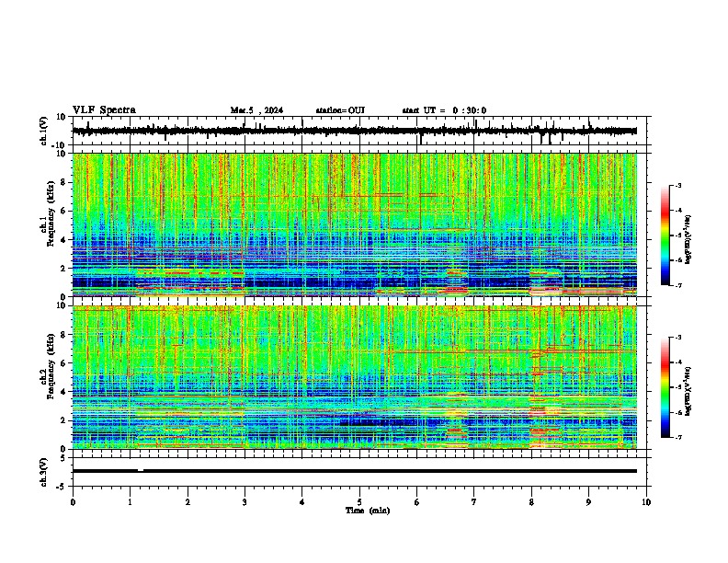Click time axis tick label '2'
Image resolution: width=728 pixels, height=563 pixels.
click(x=188, y=502)
